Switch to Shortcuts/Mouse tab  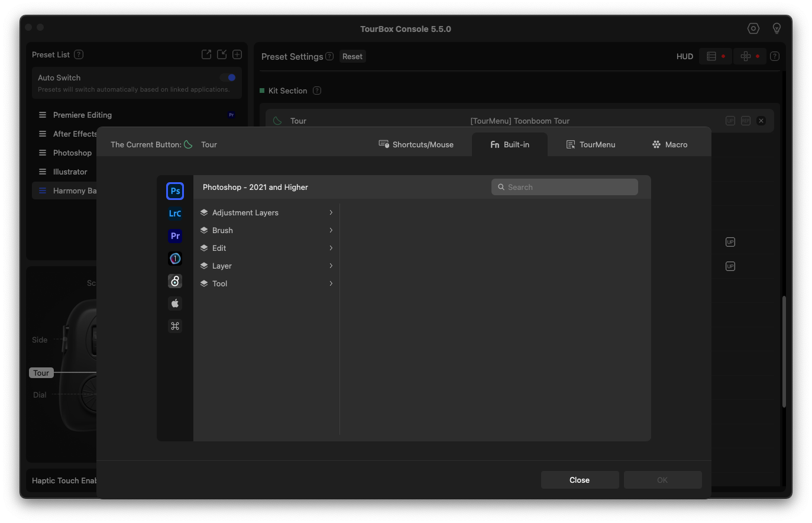pos(416,144)
